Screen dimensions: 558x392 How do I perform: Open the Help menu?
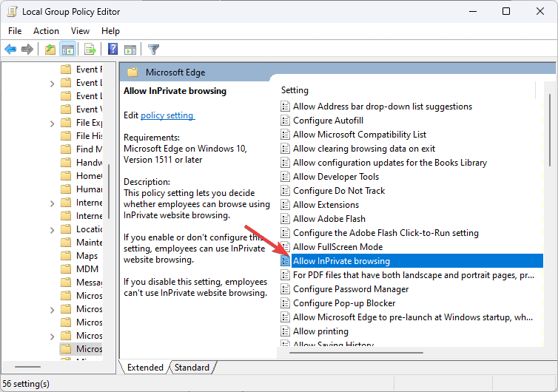pyautogui.click(x=110, y=31)
